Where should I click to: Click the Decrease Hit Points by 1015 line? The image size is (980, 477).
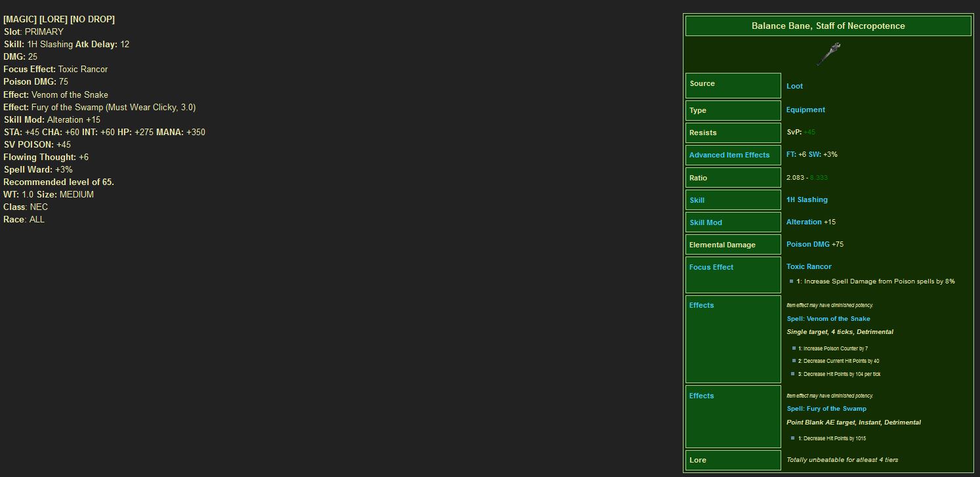832,438
